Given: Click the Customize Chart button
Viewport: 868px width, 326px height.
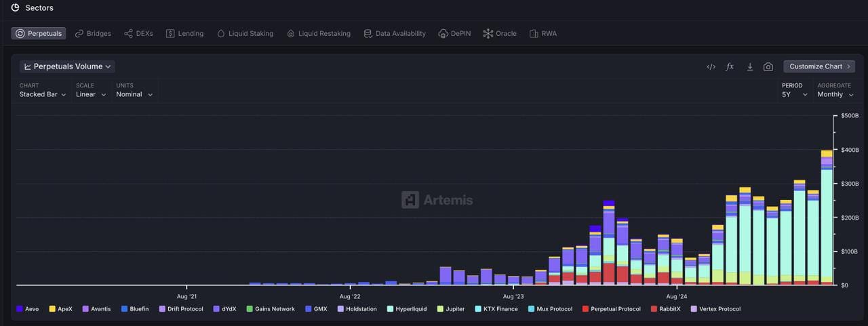Looking at the screenshot, I should point(819,66).
